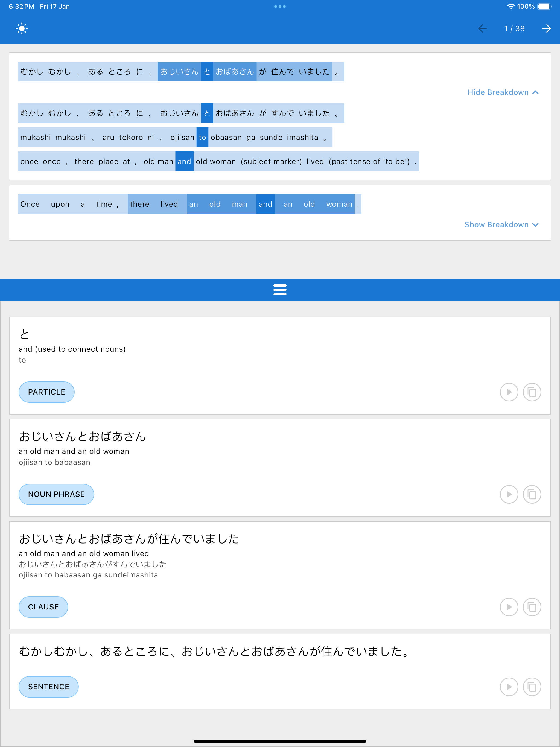The image size is (560, 747).
Task: Tap the NOUN PHRASE tag chip
Action: tap(56, 494)
